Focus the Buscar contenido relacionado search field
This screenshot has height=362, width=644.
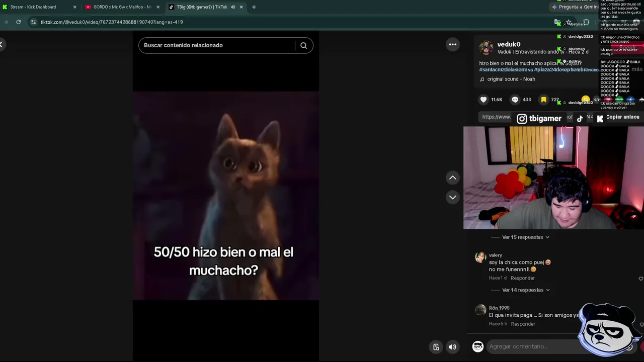tap(216, 45)
